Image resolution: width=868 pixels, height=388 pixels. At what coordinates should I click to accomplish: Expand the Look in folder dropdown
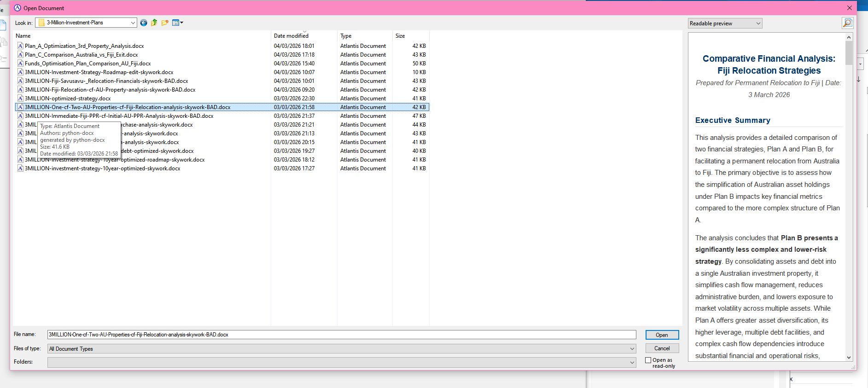click(x=133, y=23)
